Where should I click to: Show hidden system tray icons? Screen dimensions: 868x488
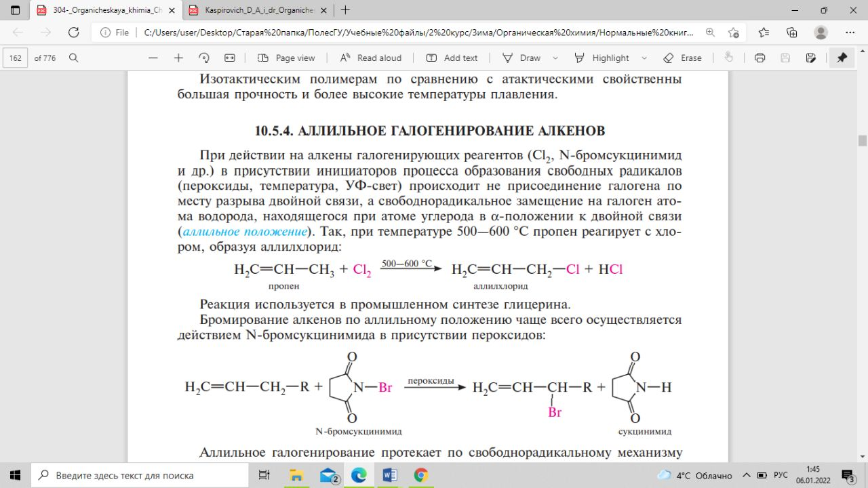tap(746, 475)
